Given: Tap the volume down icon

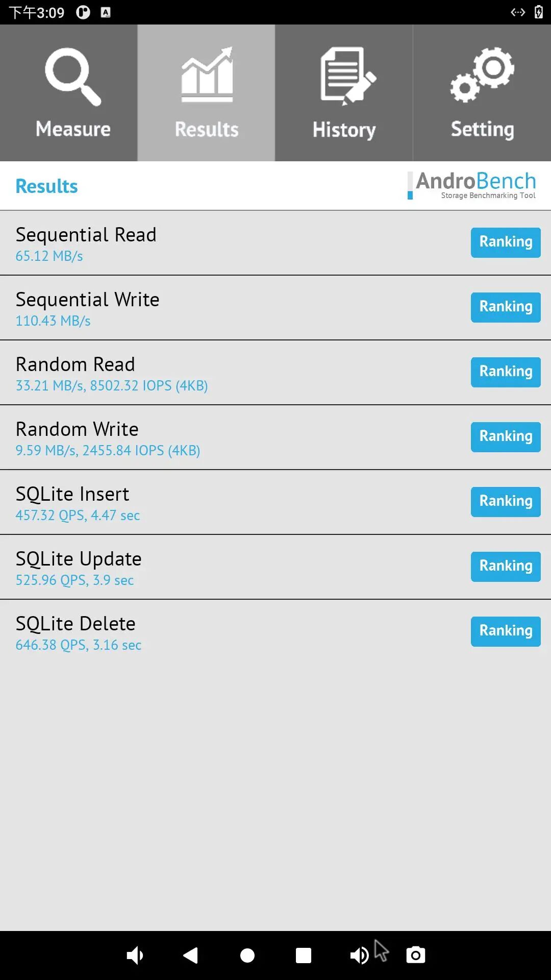Looking at the screenshot, I should 135,955.
